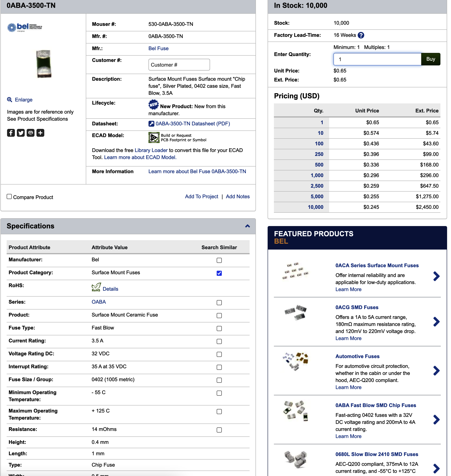
Task: Open the Bel Fuse manufacturer link
Action: click(x=158, y=48)
